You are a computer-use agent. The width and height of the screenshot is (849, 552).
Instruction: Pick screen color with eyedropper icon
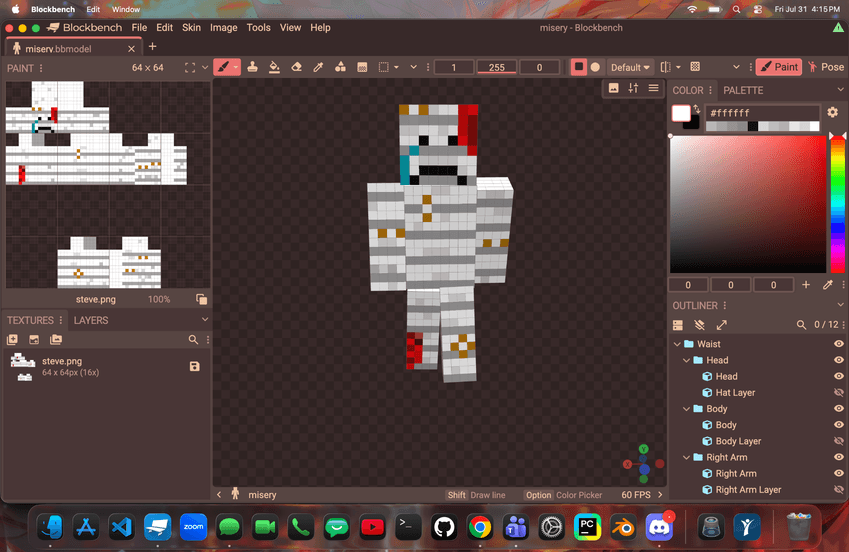[x=828, y=284]
